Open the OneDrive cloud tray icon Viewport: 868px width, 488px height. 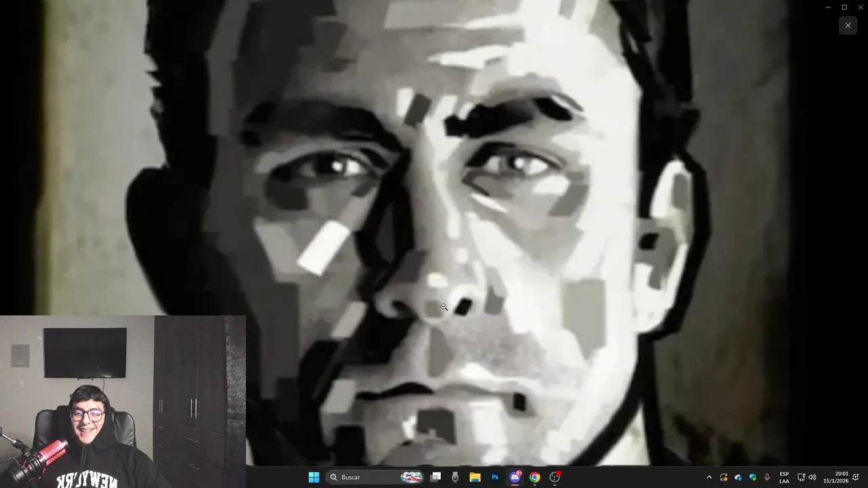click(738, 477)
